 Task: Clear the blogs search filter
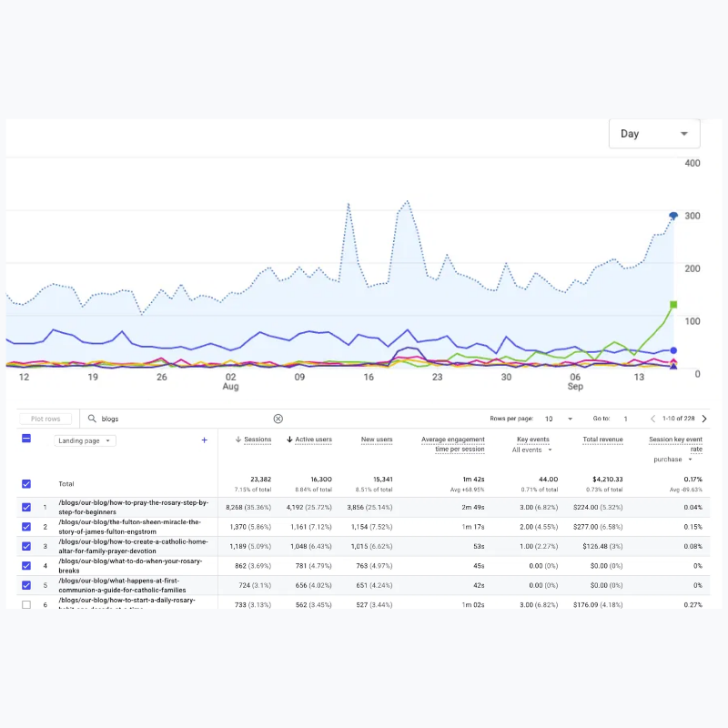click(278, 419)
